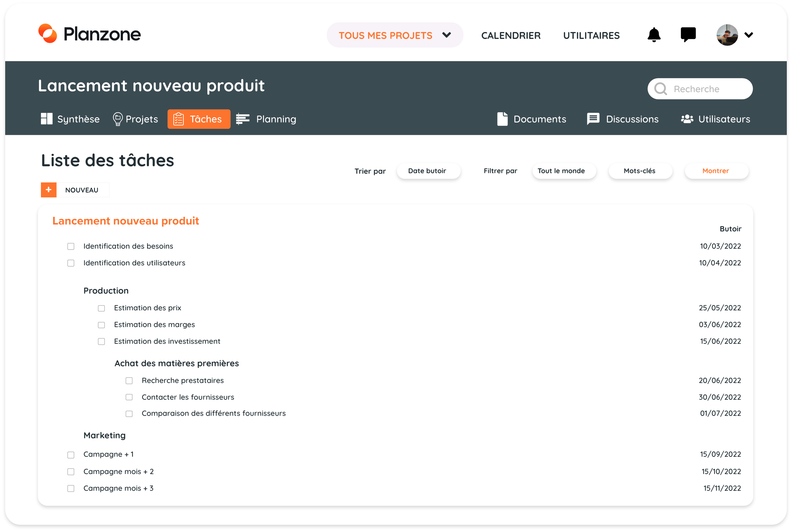792x532 pixels.
Task: Click the Montrer button
Action: pos(716,171)
